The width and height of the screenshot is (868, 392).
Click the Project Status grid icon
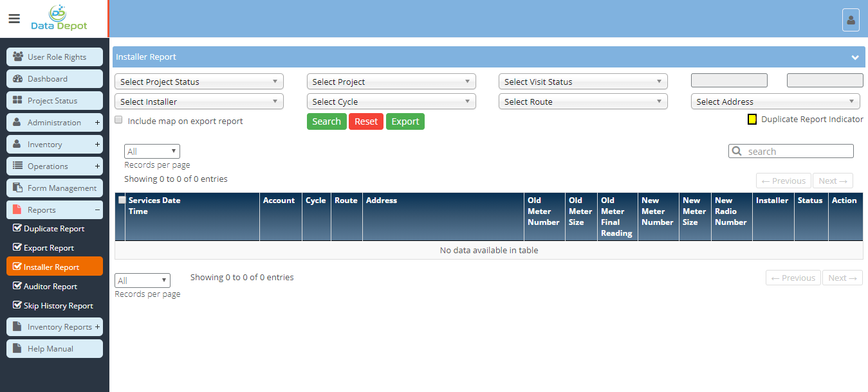click(x=18, y=101)
